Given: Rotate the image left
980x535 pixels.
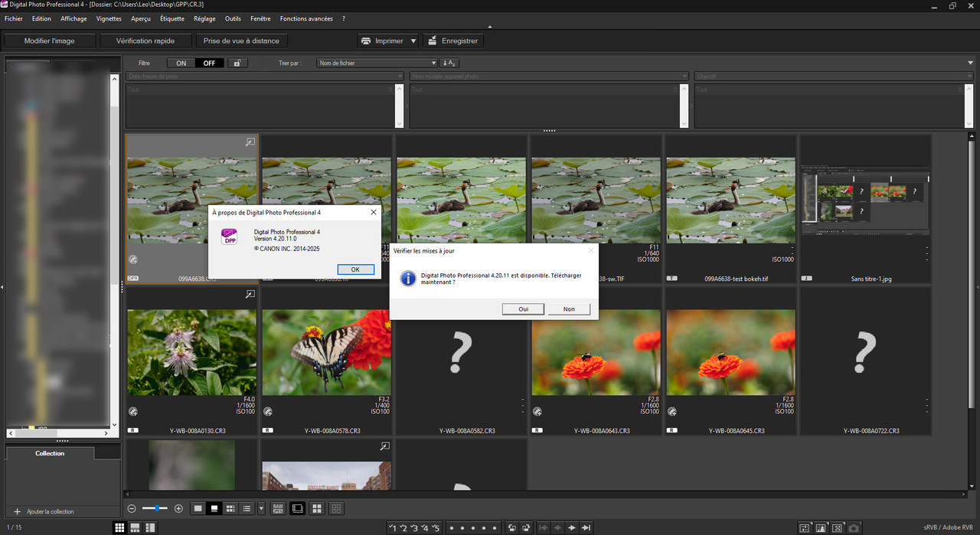Looking at the screenshot, I should click(x=511, y=527).
